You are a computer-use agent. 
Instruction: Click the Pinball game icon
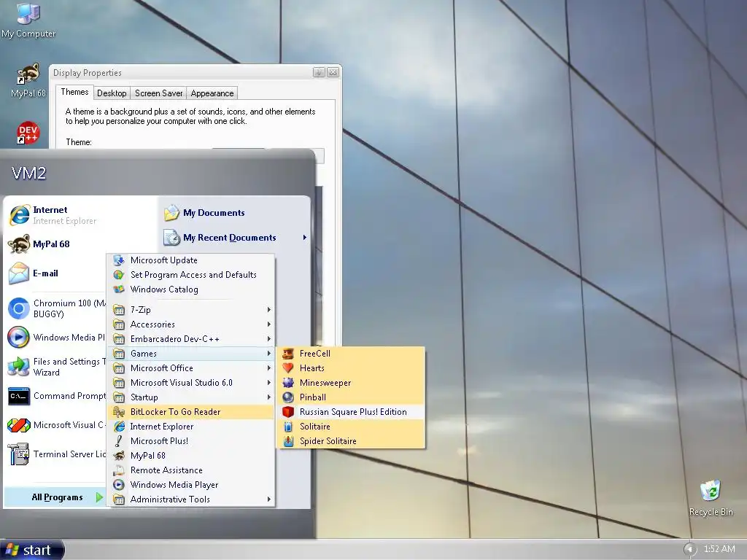point(287,397)
